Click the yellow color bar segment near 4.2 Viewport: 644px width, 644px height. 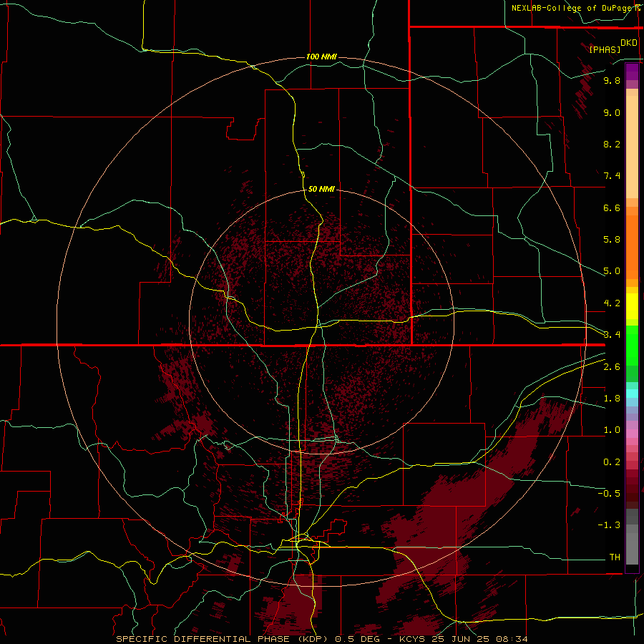pyautogui.click(x=632, y=306)
